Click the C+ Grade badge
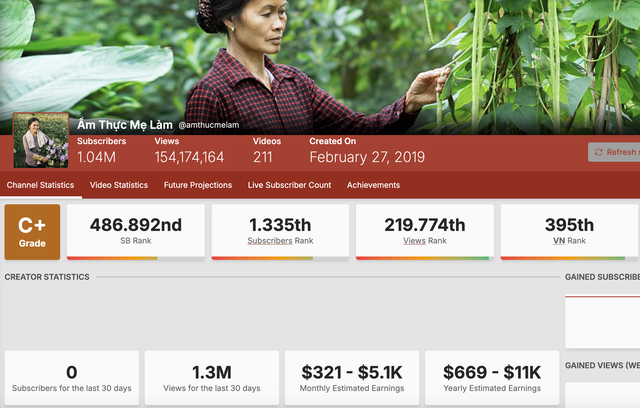This screenshot has height=408, width=640. 32,232
